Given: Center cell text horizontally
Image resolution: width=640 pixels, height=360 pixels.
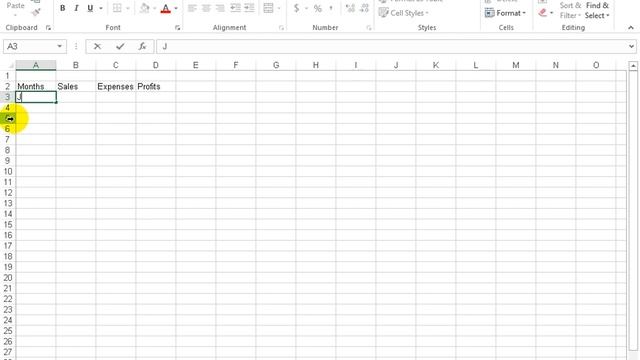Looking at the screenshot, I should (206, 8).
